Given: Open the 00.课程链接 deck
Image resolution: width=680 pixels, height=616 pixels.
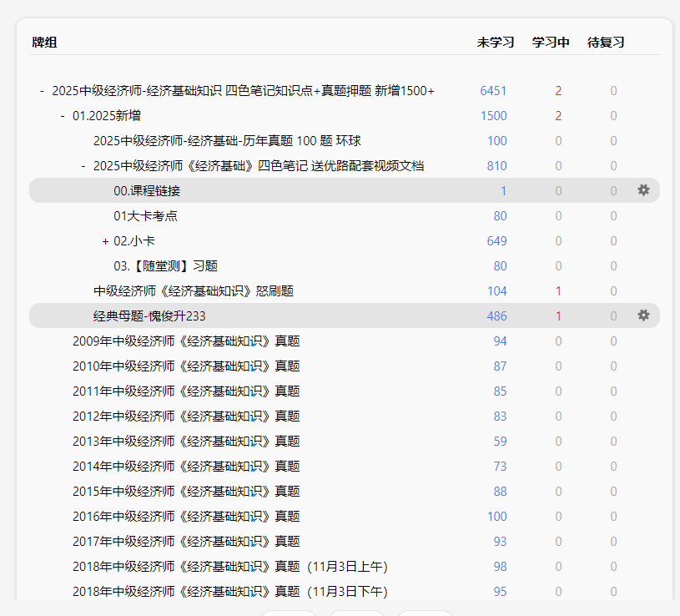Looking at the screenshot, I should coord(147,191).
